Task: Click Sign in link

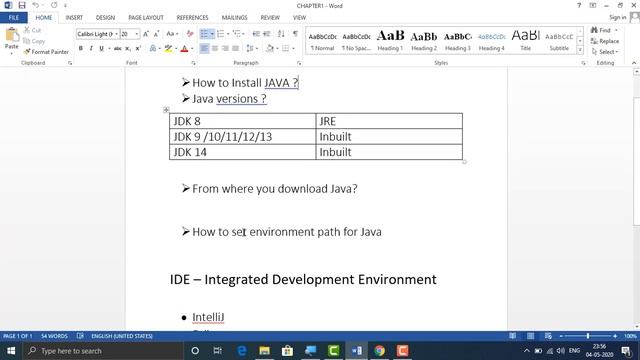Action: [617, 18]
